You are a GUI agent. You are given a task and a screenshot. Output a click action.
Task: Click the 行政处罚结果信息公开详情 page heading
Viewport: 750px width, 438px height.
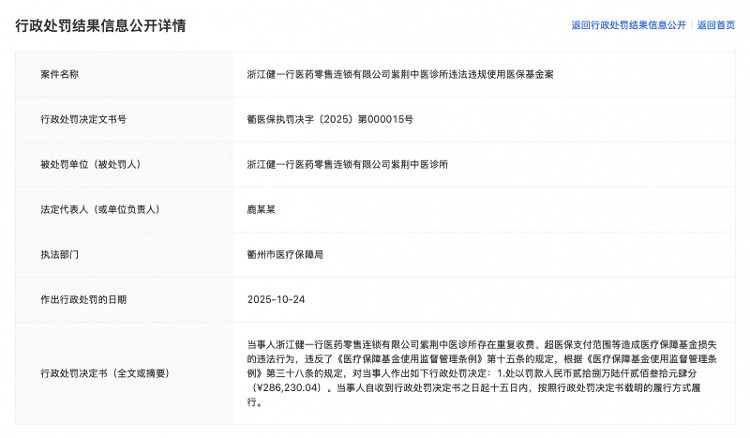tap(100, 26)
